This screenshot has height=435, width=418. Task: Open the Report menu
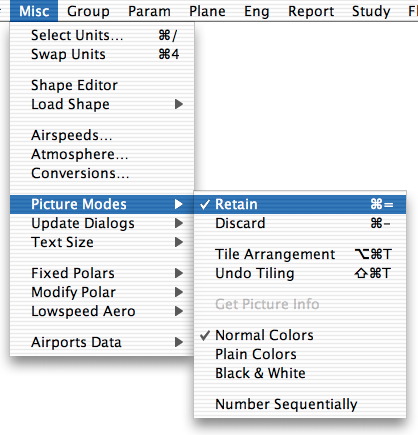tap(311, 11)
